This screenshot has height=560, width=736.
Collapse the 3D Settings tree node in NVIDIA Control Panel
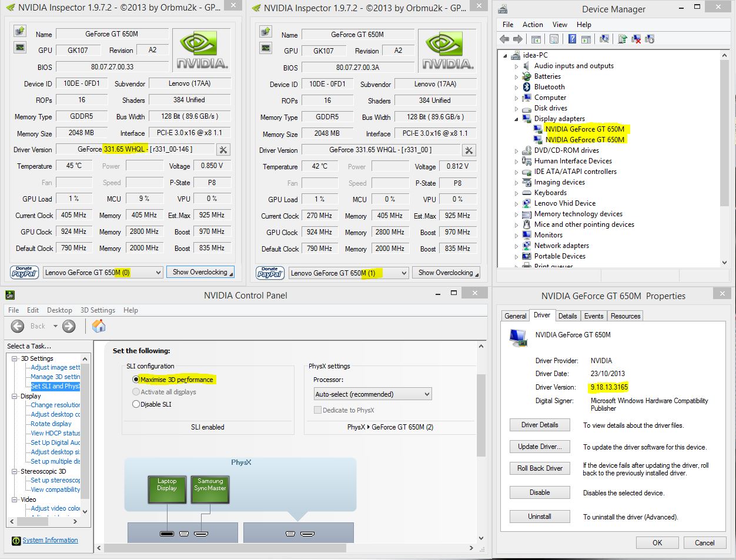click(x=15, y=358)
